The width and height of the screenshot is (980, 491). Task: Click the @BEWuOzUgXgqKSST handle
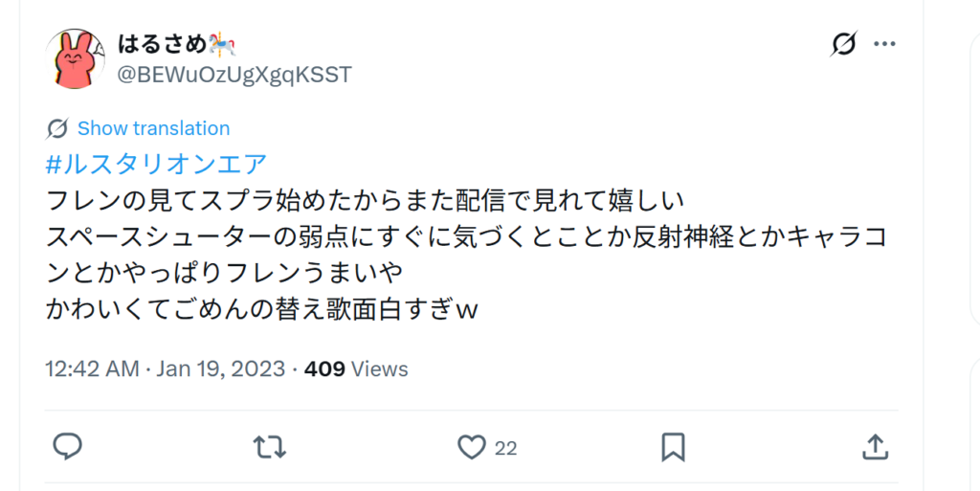[x=234, y=75]
